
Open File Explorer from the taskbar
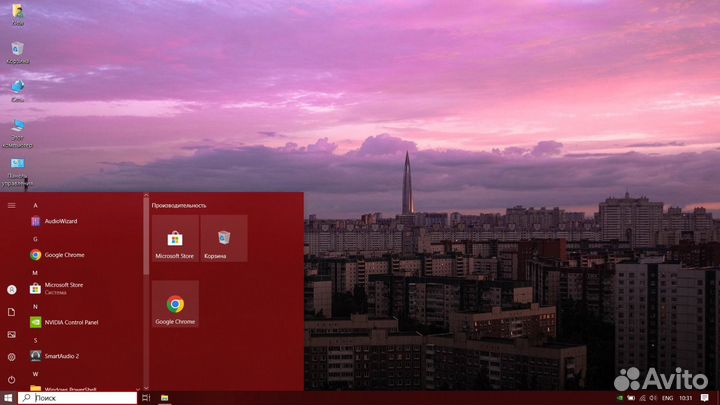click(x=164, y=398)
